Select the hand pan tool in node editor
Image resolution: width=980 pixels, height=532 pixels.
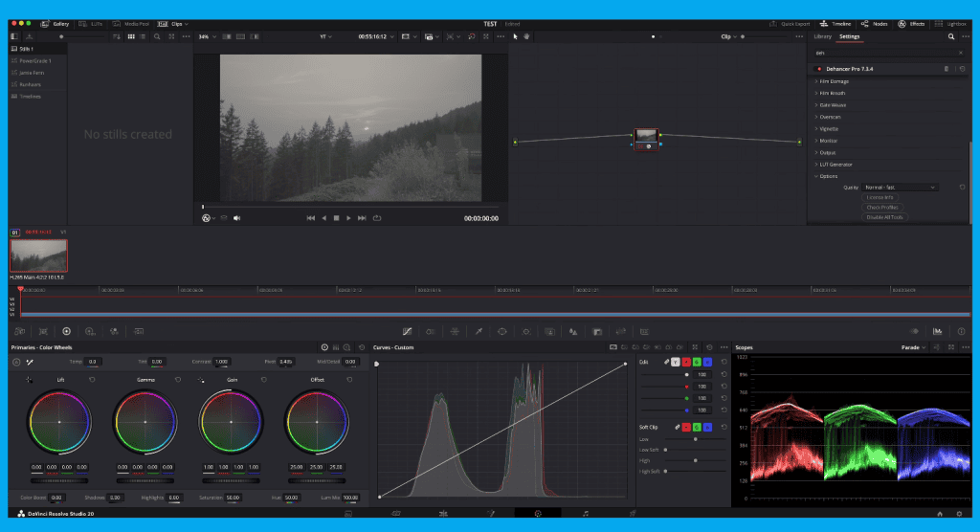526,36
